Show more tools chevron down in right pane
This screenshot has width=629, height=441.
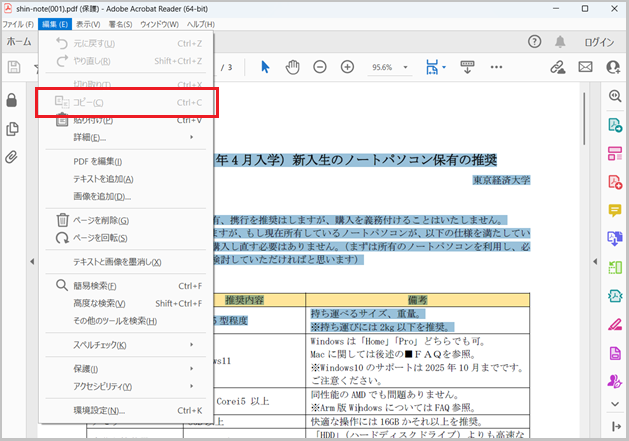coord(615,404)
